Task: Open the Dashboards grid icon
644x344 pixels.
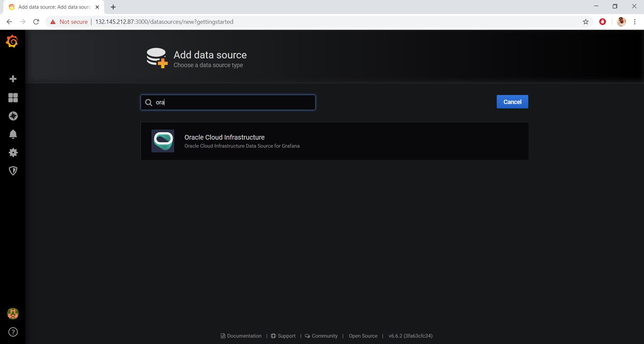Action: tap(13, 98)
